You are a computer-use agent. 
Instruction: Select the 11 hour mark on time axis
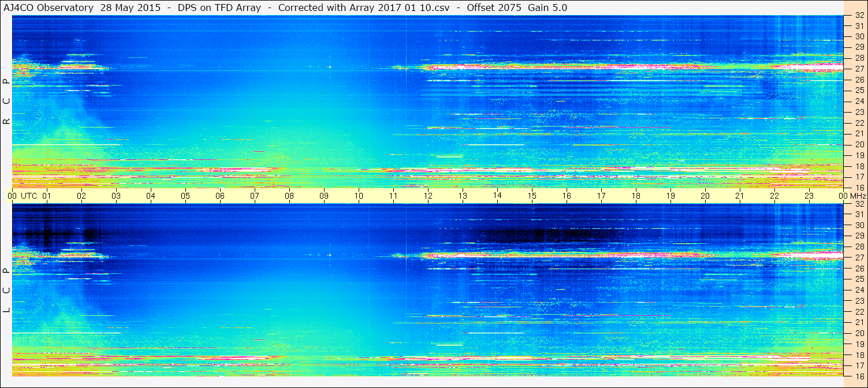[x=393, y=196]
